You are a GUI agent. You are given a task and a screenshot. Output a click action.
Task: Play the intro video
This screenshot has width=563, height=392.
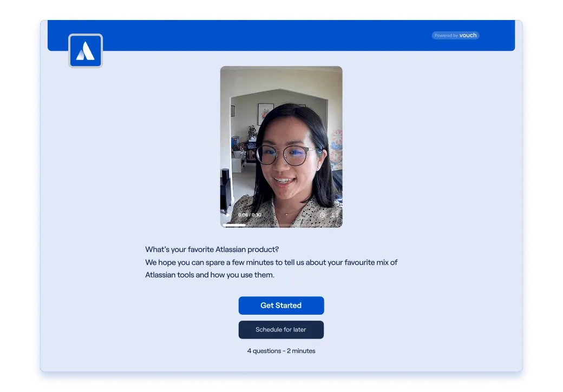tap(228, 215)
